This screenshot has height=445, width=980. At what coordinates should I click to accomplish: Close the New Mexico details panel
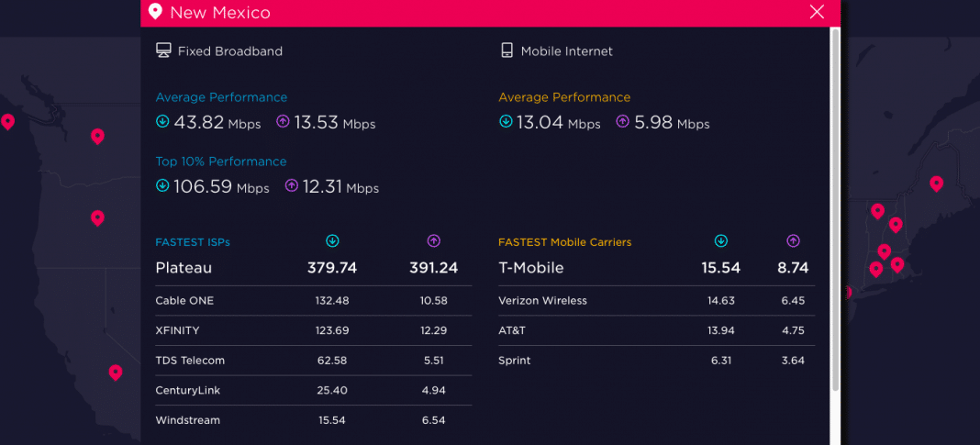(x=817, y=12)
